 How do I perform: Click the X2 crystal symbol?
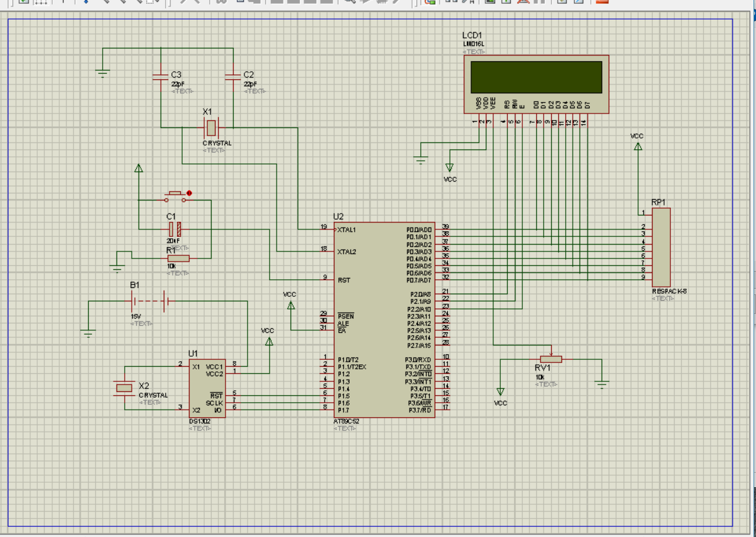[x=124, y=388]
